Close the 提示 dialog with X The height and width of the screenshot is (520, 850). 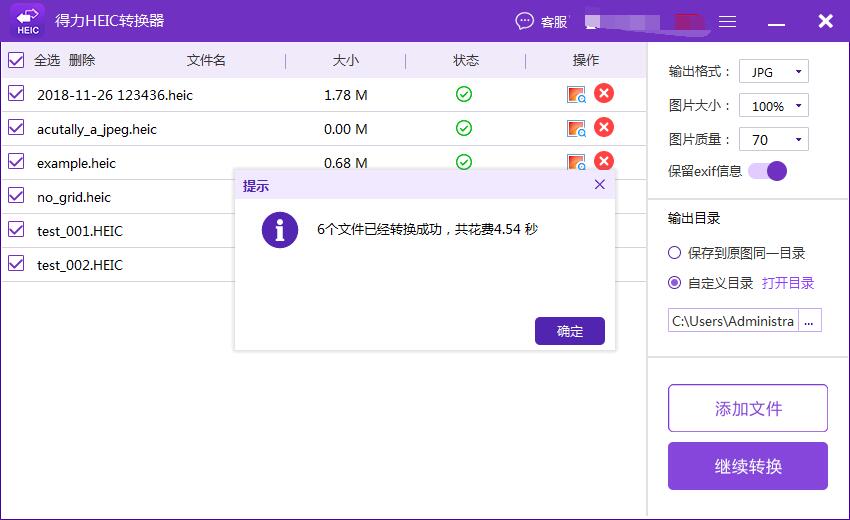(x=599, y=185)
